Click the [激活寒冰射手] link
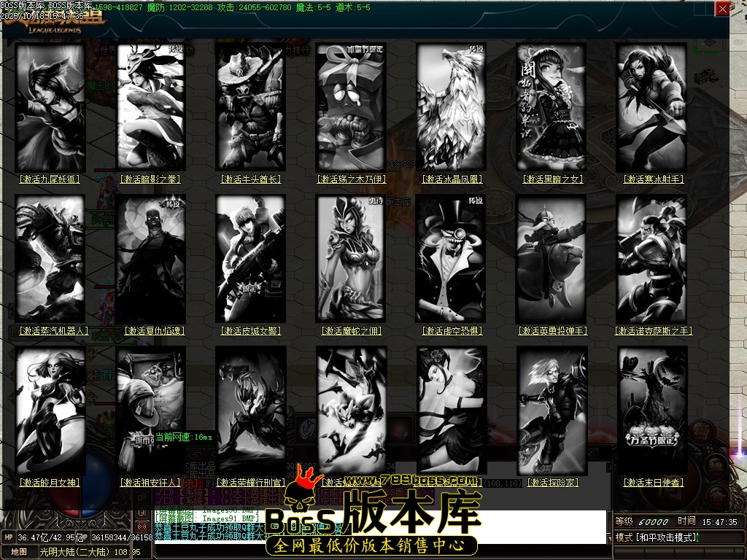The image size is (747, 560). click(653, 179)
